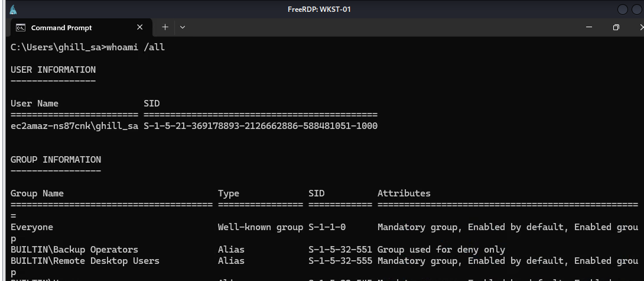Click the Attributes column header
Screen dimensions: 644x281
click(404, 193)
